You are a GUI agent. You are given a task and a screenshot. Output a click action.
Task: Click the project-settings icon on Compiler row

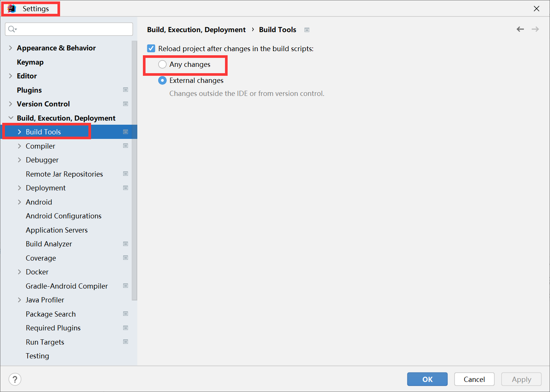click(x=126, y=146)
